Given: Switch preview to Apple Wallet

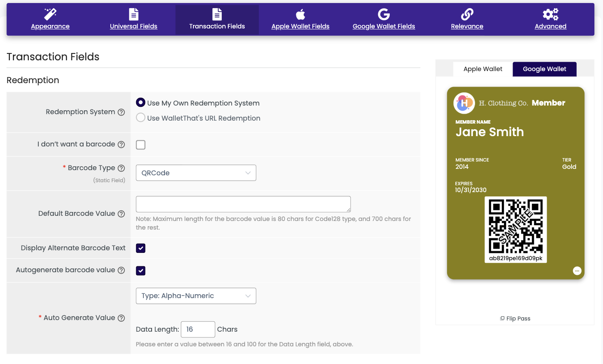Looking at the screenshot, I should click(x=483, y=69).
